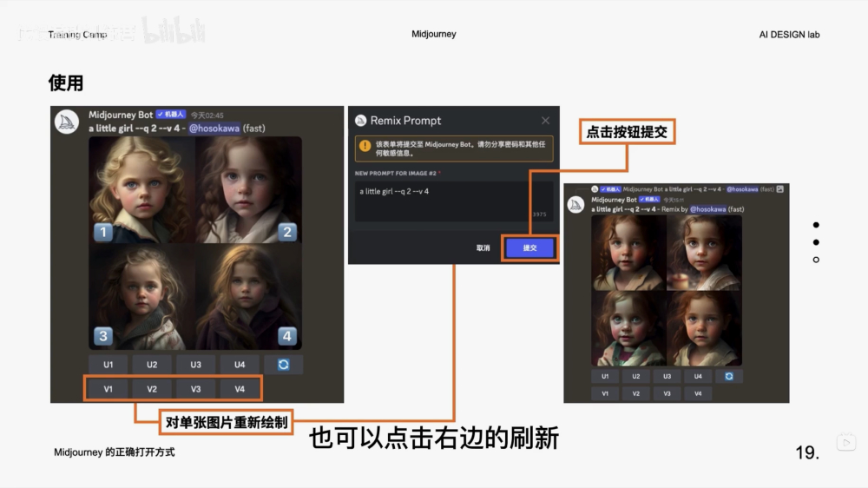868x488 pixels.
Task: Click the second filled slide navigation dot
Action: (x=816, y=242)
